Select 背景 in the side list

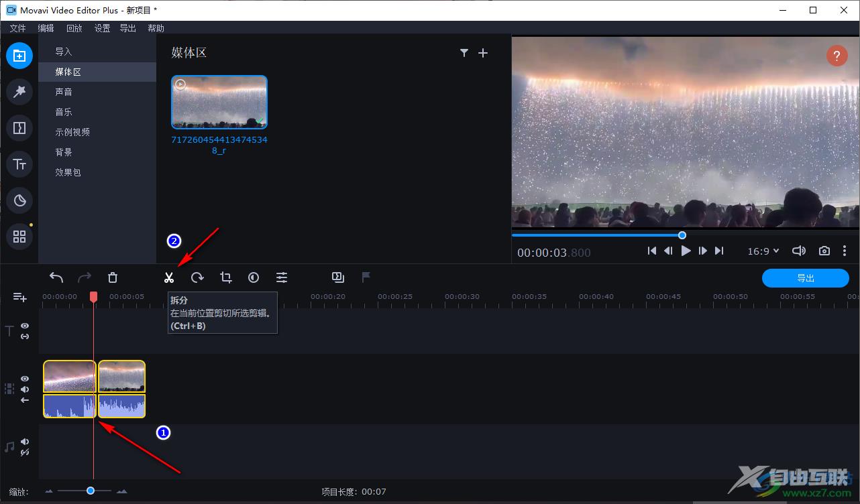(97, 152)
